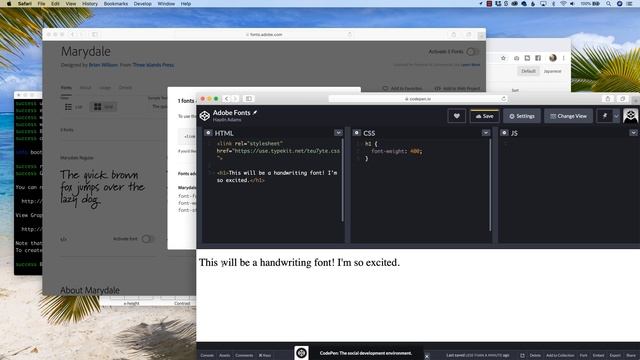The width and height of the screenshot is (640, 360).
Task: Open user avatar menu in CodePen
Action: [631, 116]
